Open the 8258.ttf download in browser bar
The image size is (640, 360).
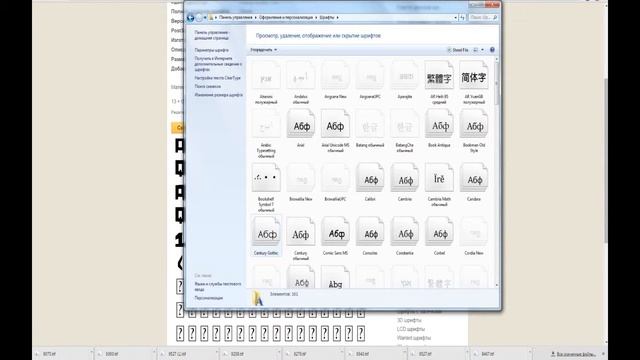click(x=250, y=354)
